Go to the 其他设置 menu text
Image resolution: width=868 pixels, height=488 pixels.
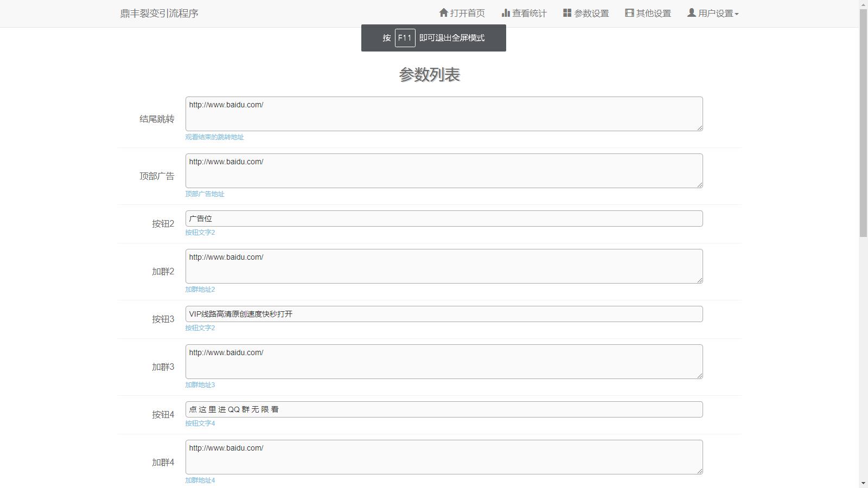(653, 14)
